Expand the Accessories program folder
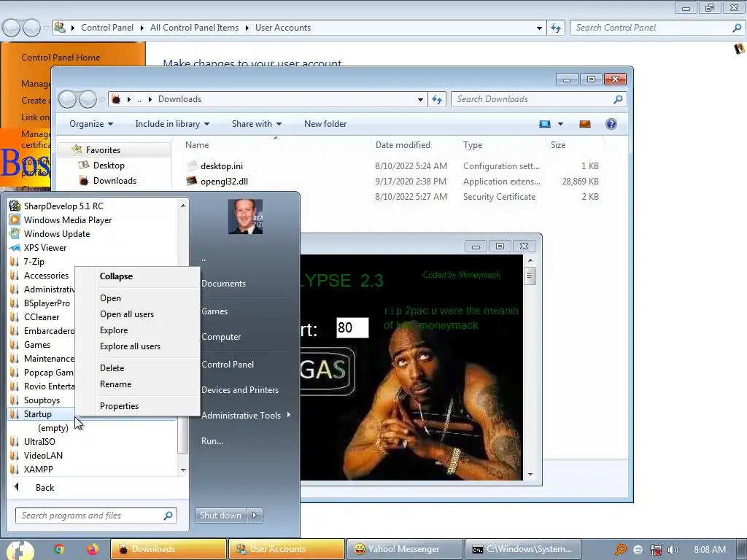Image resolution: width=747 pixels, height=560 pixels. tap(46, 275)
